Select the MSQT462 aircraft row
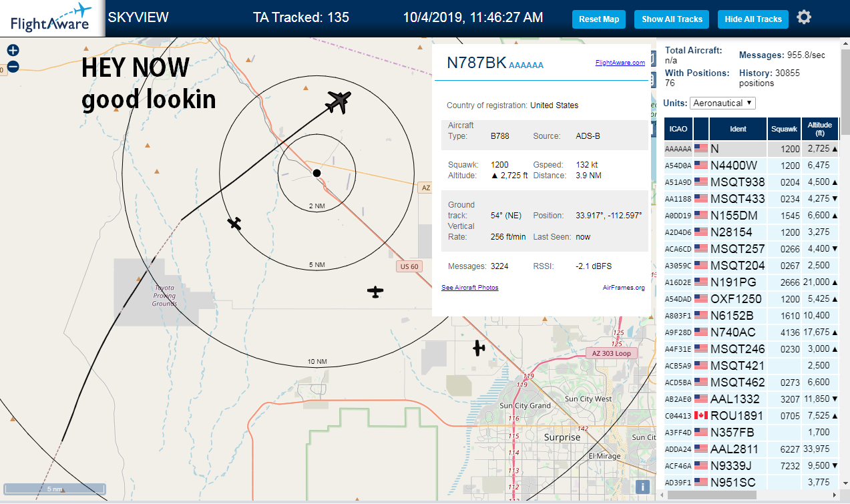Screen dimensions: 850x504 click(x=751, y=383)
